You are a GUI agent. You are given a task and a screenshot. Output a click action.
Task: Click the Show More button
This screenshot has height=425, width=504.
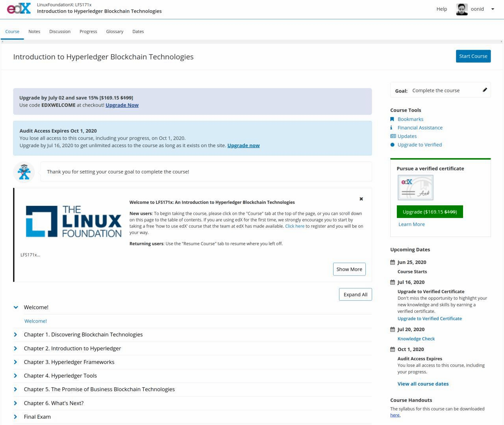349,269
